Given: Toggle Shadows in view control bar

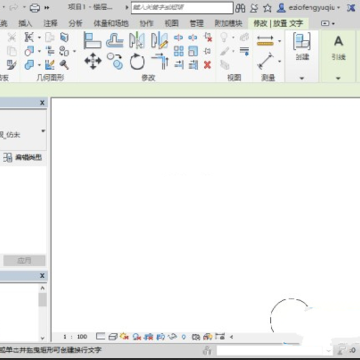Looking at the screenshot, I should pyautogui.click(x=137, y=337).
